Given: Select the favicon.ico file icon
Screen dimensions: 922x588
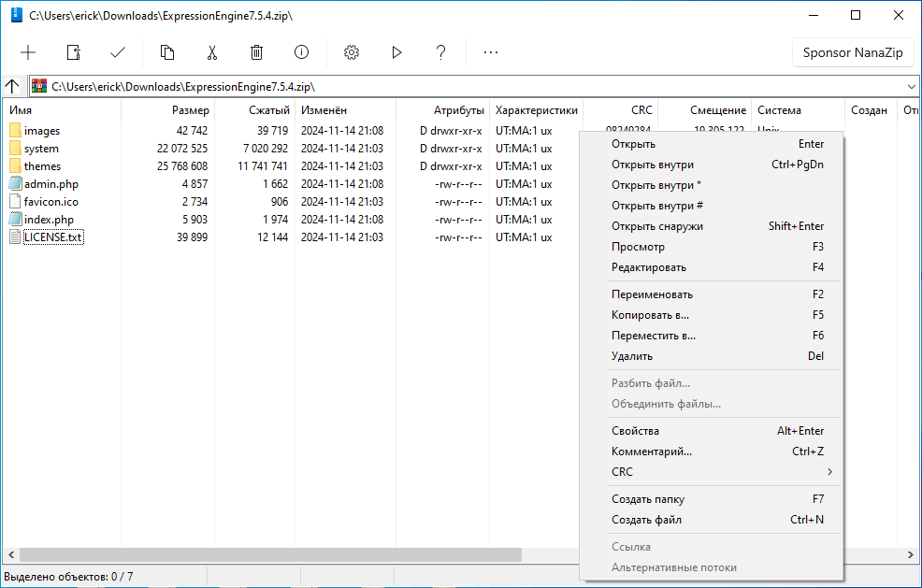Looking at the screenshot, I should (15, 201).
